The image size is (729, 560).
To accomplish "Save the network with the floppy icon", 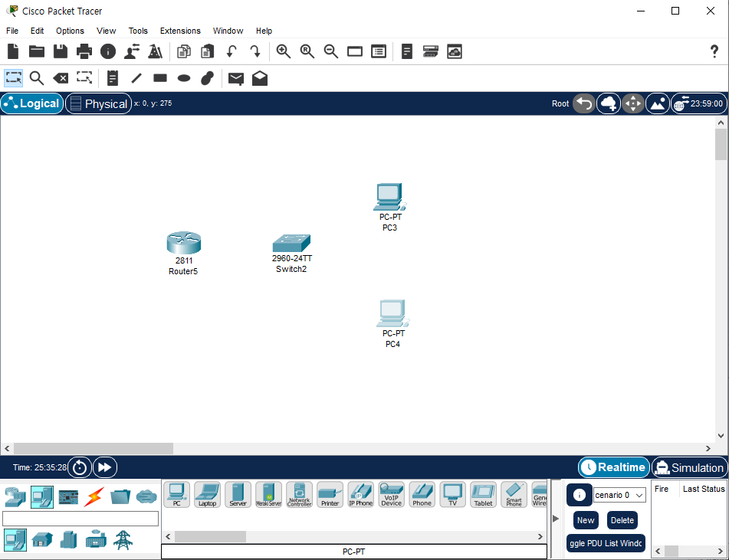I will point(61,51).
